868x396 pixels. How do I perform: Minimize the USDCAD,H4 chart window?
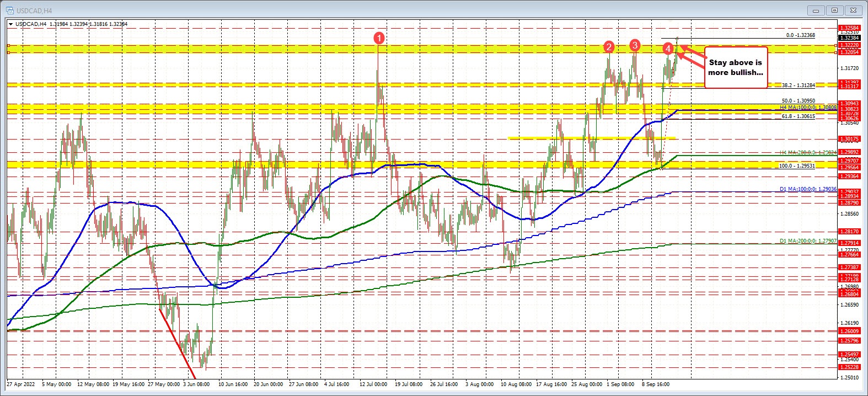coord(817,10)
